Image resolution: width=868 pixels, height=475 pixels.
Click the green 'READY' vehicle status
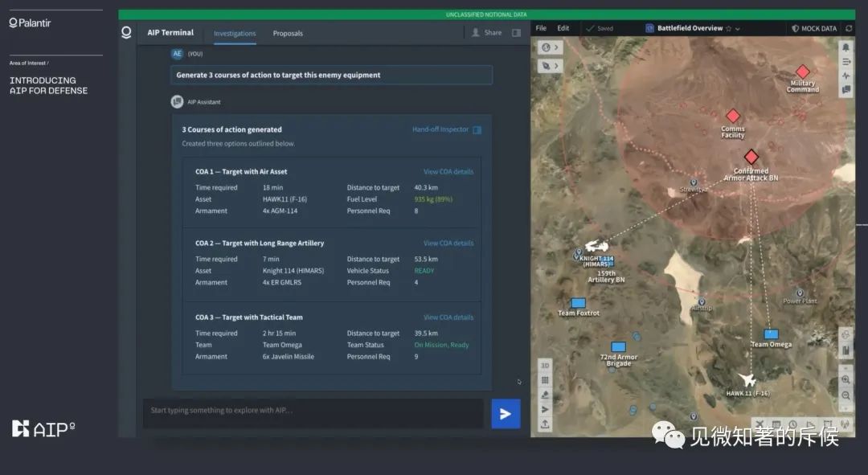click(424, 271)
